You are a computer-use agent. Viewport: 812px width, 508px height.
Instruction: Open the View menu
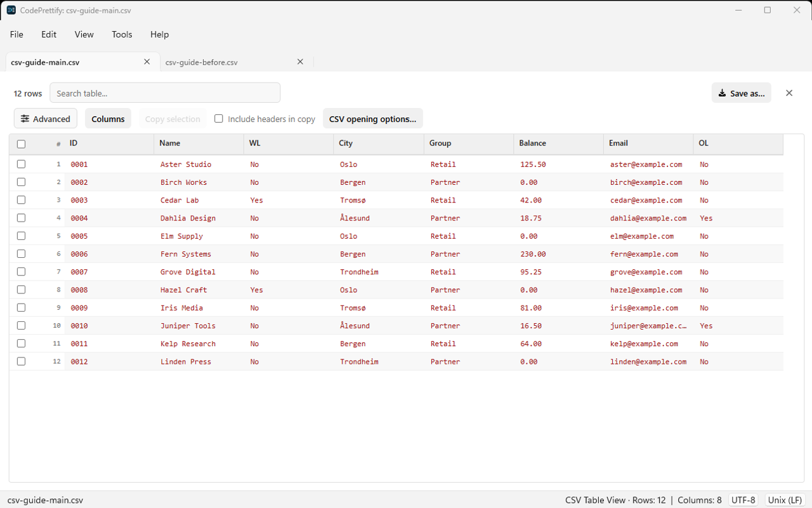point(84,34)
